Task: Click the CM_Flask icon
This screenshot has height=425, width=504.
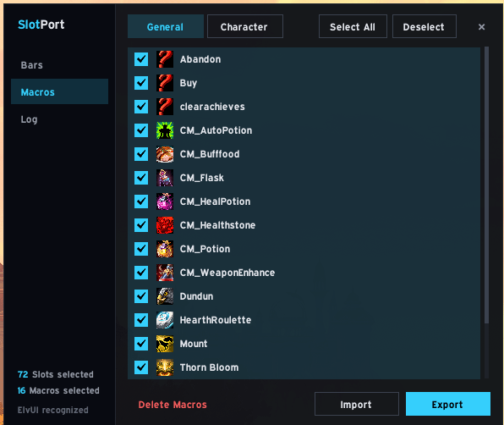Action: click(x=165, y=178)
